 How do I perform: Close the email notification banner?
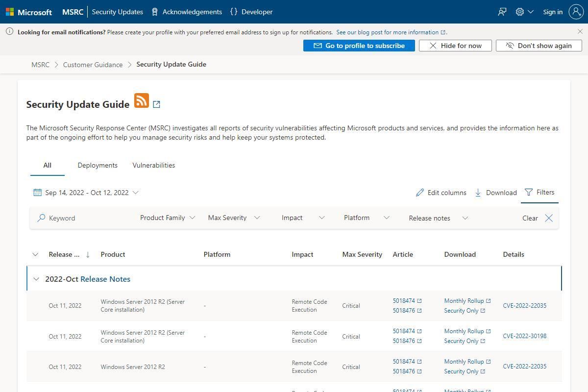pyautogui.click(x=580, y=31)
